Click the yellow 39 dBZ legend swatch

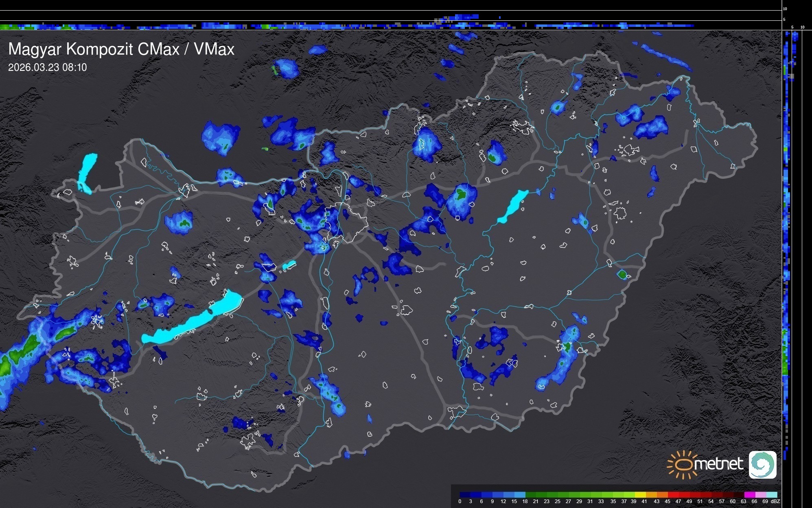click(x=640, y=495)
